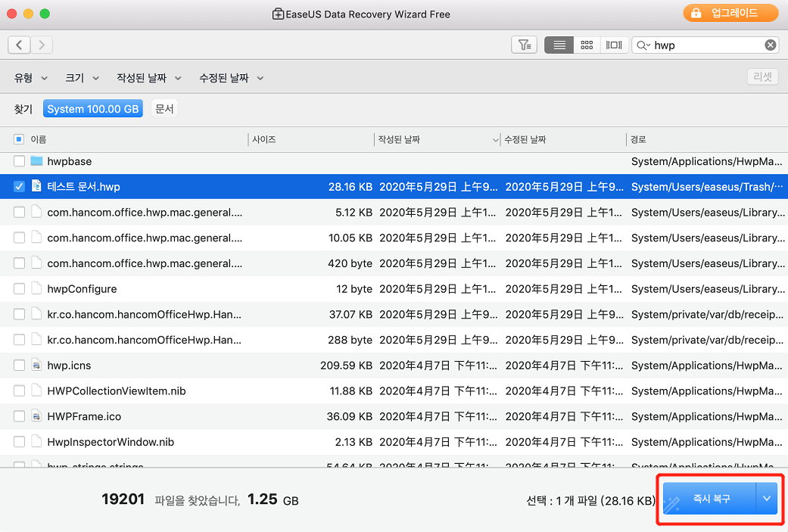Screen dimensions: 788x532
Task: Select the System 100.00 GB tag
Action: 93,108
